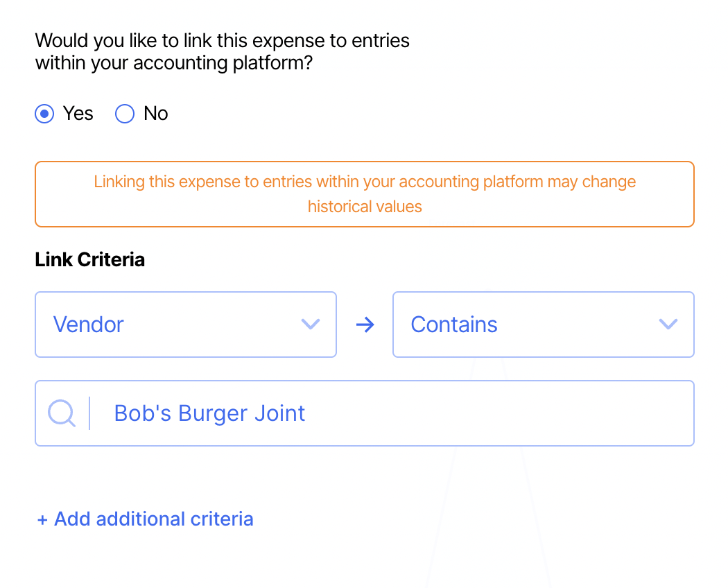Screen dimensions: 728x588
Task: Click the plus icon before Add additional criteria
Action: point(42,520)
